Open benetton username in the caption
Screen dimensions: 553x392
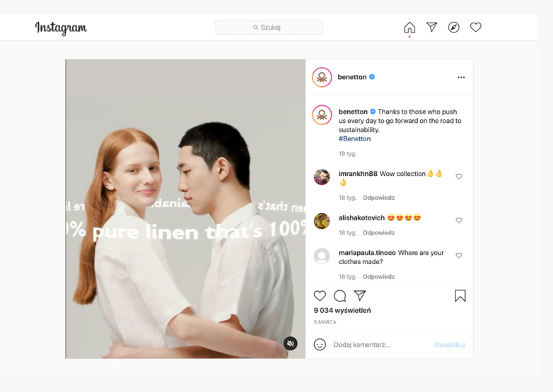(353, 112)
